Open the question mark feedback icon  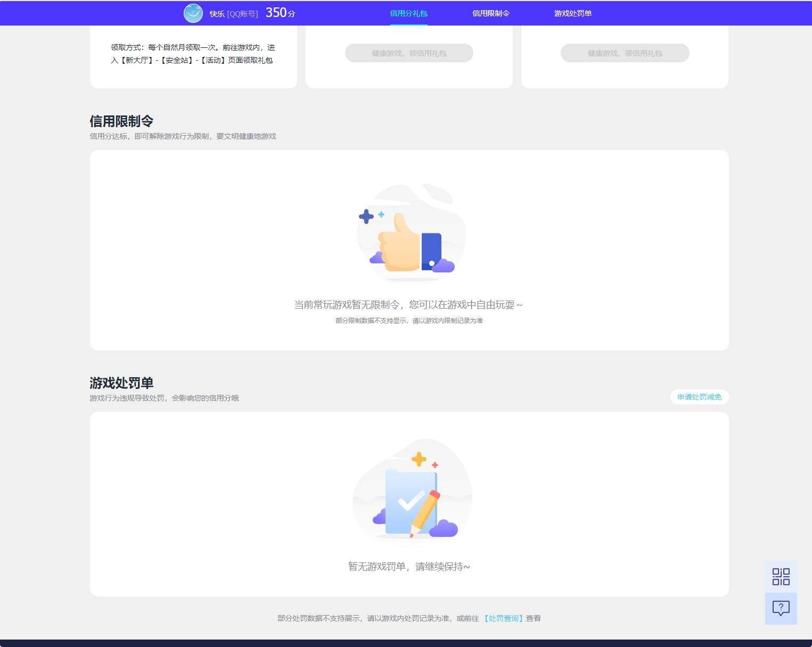click(781, 608)
